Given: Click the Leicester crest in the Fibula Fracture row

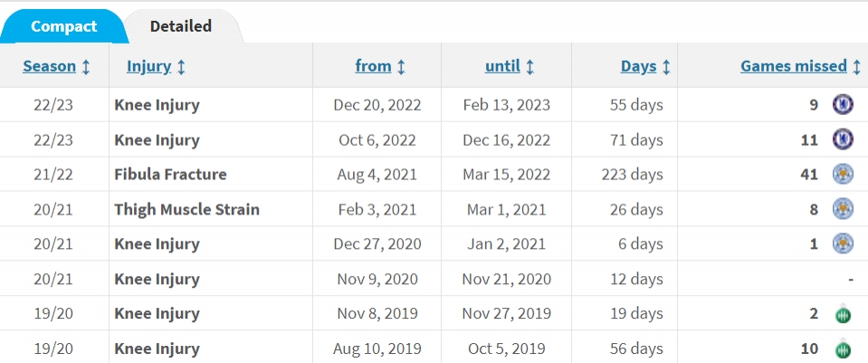Looking at the screenshot, I should pyautogui.click(x=843, y=175).
